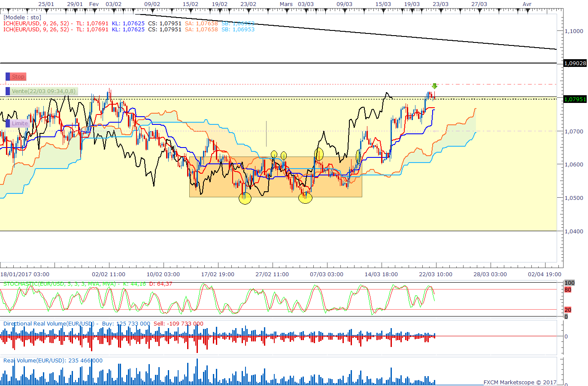The image size is (588, 386).
Task: Click the 07/03 03:00 time axis label
Action: [x=327, y=274]
